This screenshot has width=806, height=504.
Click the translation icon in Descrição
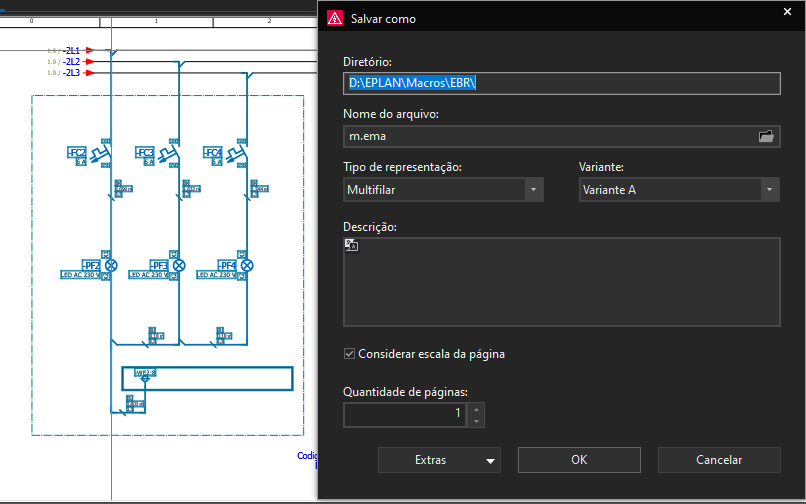click(351, 245)
